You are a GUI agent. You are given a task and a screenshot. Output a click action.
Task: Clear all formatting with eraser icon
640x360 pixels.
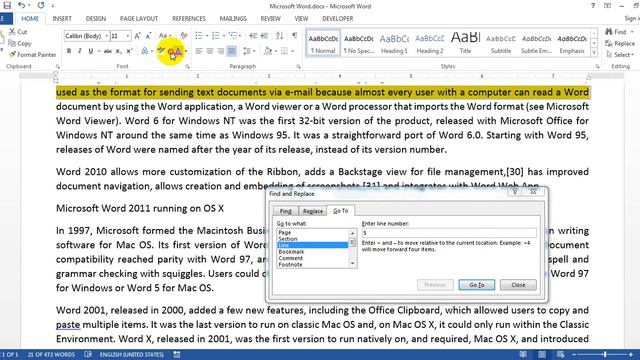[x=184, y=36]
